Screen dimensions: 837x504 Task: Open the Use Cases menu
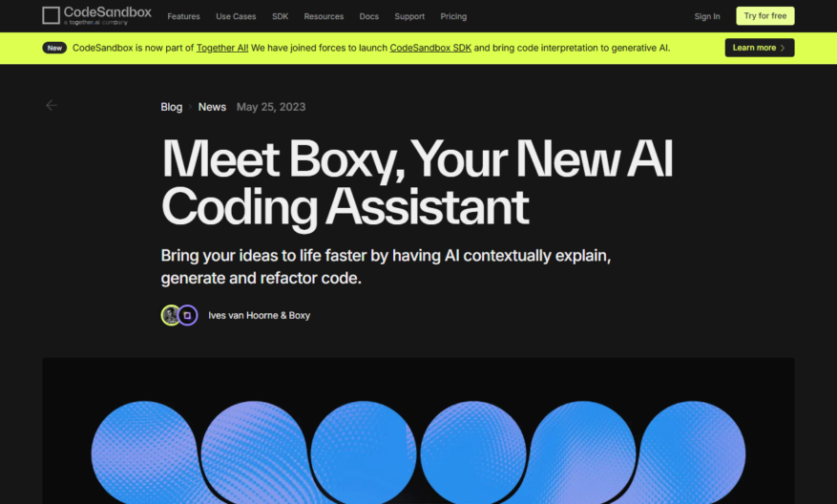[236, 16]
